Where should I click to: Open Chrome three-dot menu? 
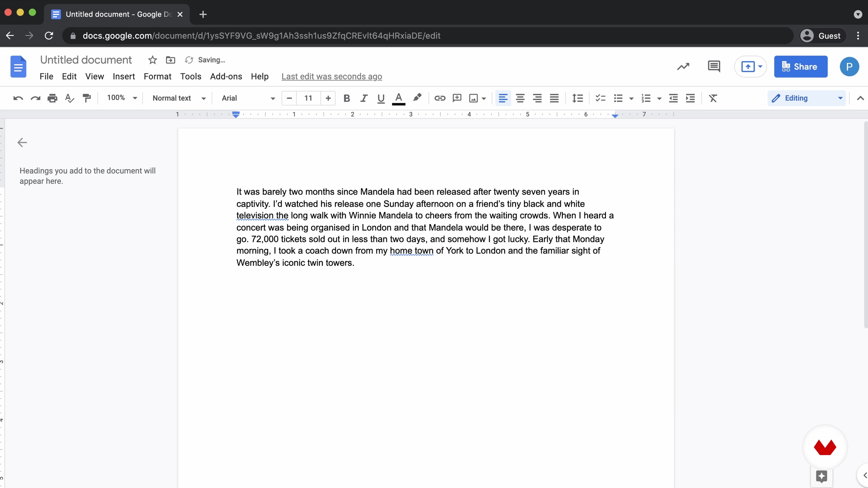click(x=858, y=35)
